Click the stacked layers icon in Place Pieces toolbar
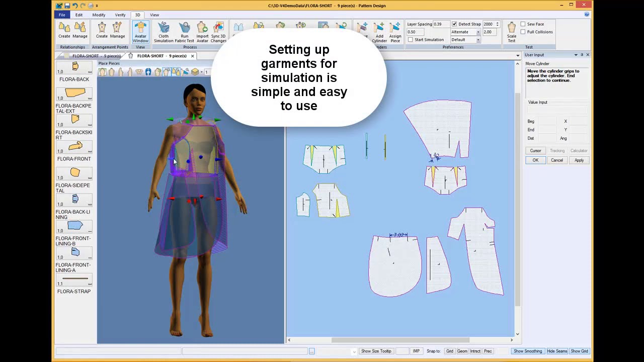The image size is (644, 362). click(x=195, y=72)
